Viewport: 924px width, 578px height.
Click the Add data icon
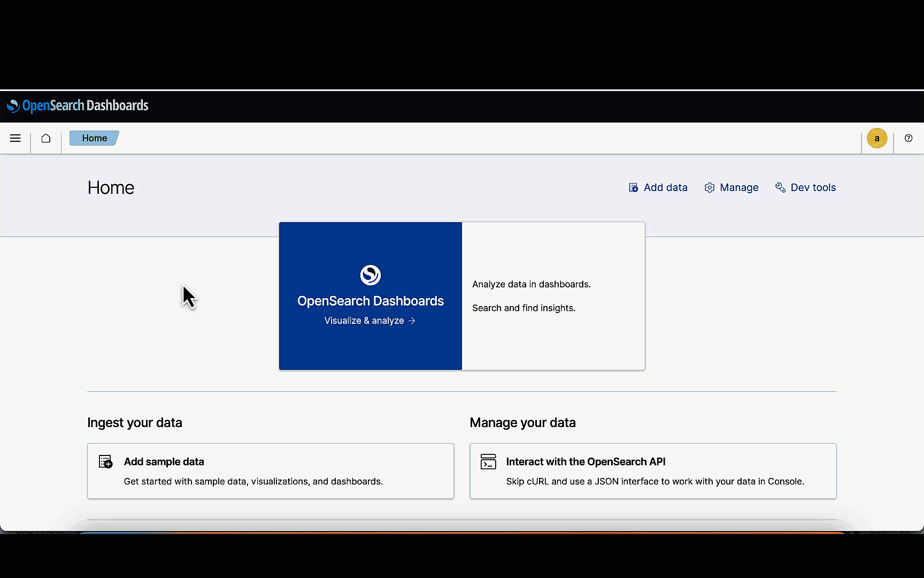[x=633, y=187]
